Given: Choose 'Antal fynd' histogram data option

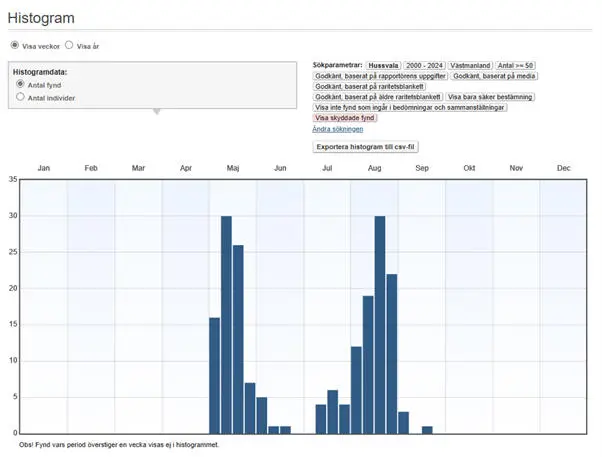Looking at the screenshot, I should pyautogui.click(x=20, y=85).
